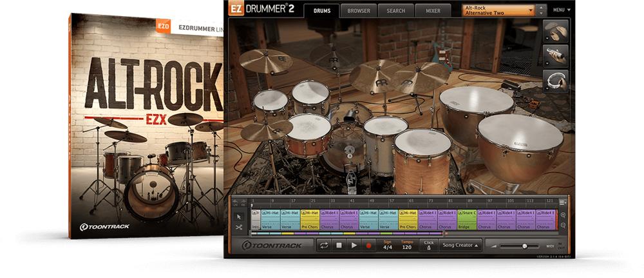
Task: Click the playhead marker at bar 1
Action: (x=252, y=204)
